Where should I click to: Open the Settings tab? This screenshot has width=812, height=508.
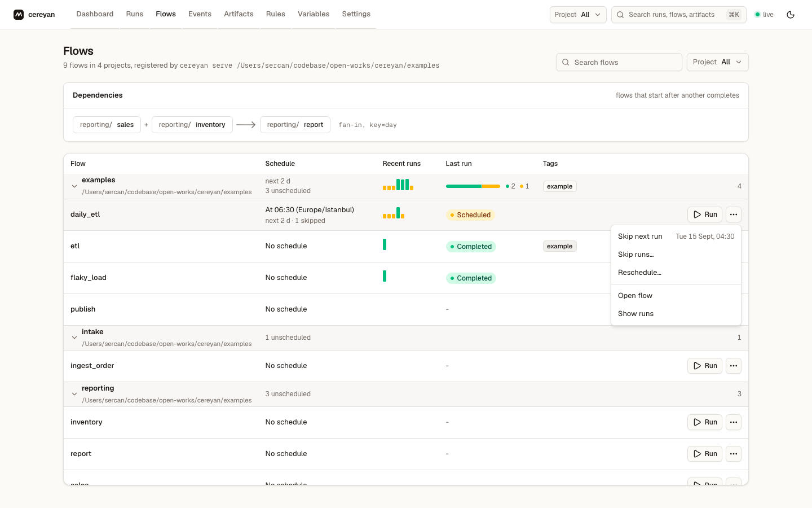(x=356, y=14)
